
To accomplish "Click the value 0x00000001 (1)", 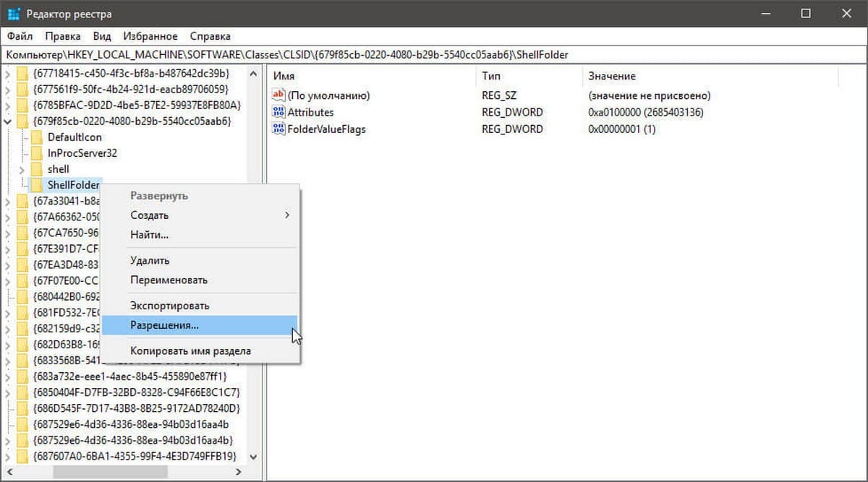I will 622,129.
